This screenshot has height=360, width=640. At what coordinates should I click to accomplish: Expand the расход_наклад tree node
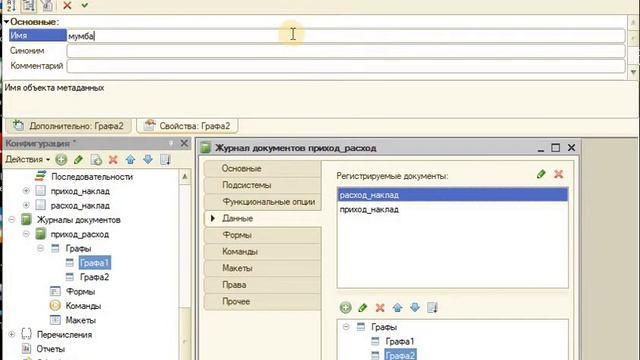click(26, 205)
